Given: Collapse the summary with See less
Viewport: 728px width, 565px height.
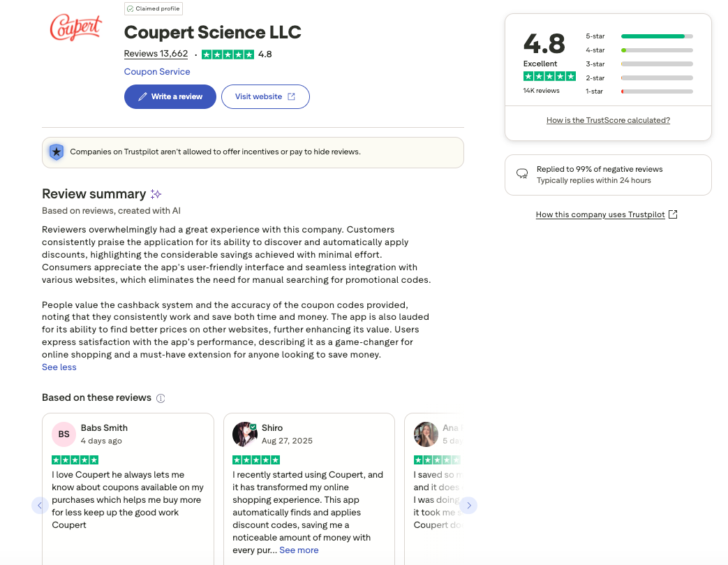Looking at the screenshot, I should click(59, 367).
